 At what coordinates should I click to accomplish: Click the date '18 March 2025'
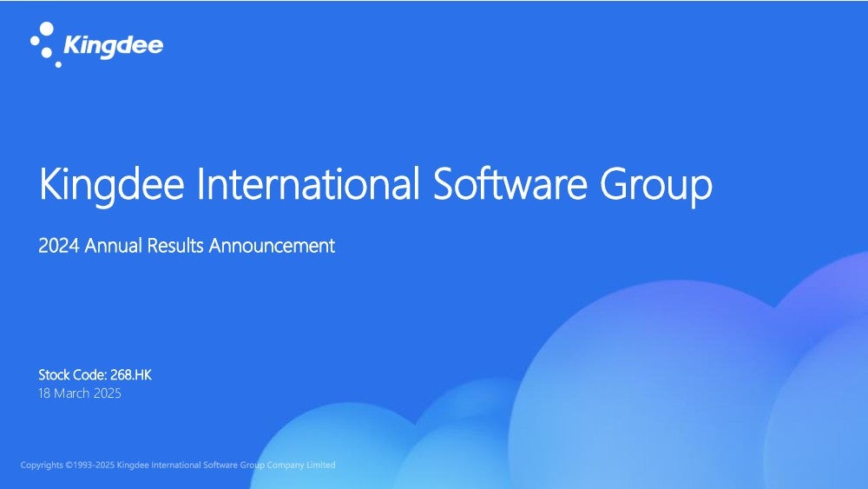80,393
